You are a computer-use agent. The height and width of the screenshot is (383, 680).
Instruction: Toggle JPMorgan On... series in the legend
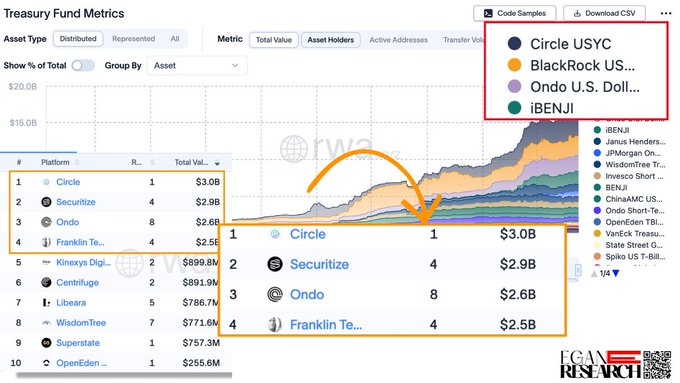(x=628, y=153)
